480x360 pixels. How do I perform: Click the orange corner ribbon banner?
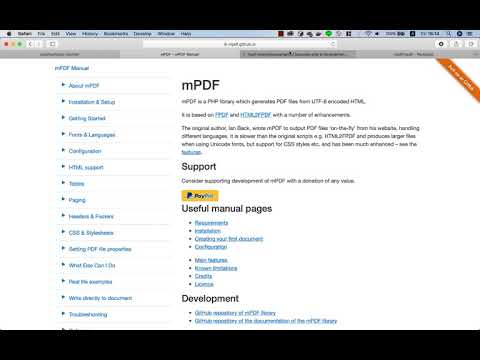point(462,80)
